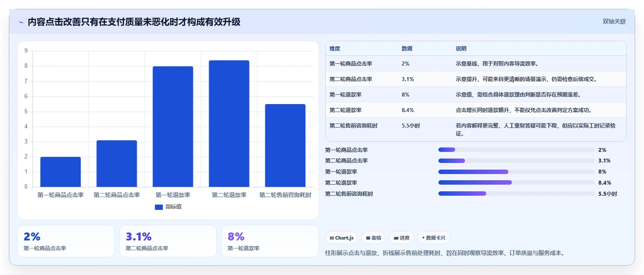Image resolution: width=644 pixels, height=275 pixels.
Task: Click the y-axis value 5
Action: (x=26, y=112)
